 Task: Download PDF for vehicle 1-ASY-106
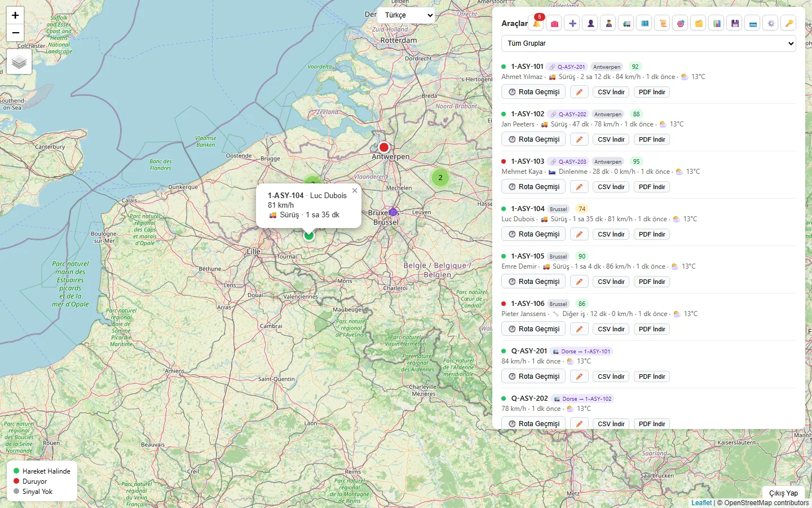pyautogui.click(x=652, y=329)
